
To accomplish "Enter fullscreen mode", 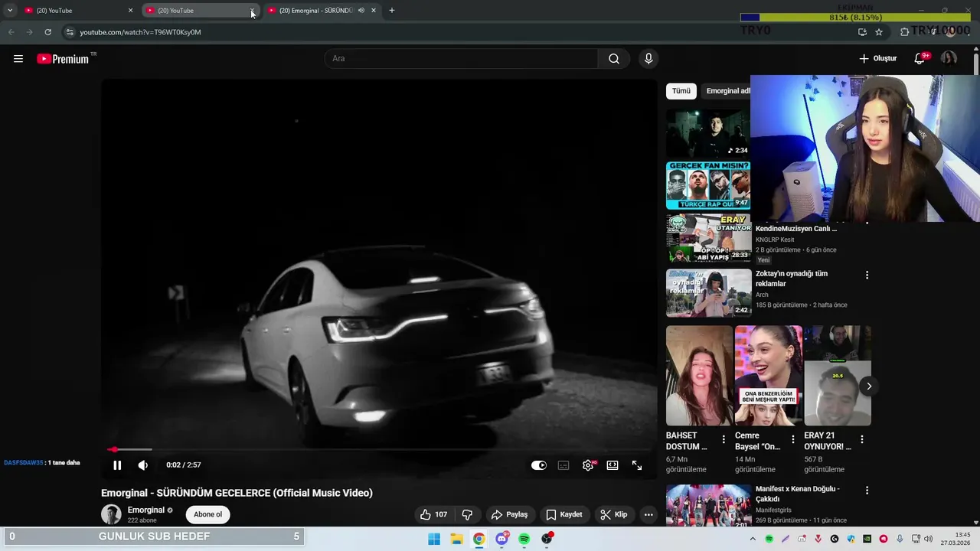I will coord(637,465).
